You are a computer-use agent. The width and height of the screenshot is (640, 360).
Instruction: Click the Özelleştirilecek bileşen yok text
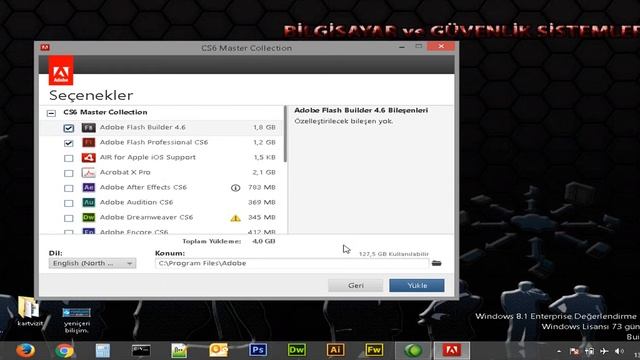point(344,121)
